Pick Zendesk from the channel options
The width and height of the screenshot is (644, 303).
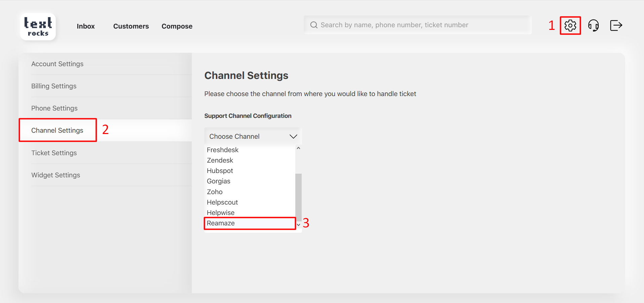pos(220,160)
